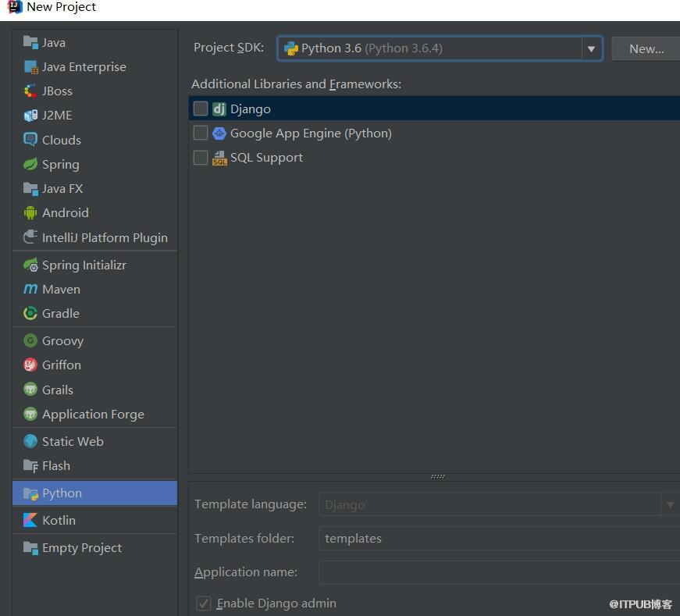Viewport: 680px width, 616px height.
Task: Choose the Android robot icon
Action: tap(30, 212)
